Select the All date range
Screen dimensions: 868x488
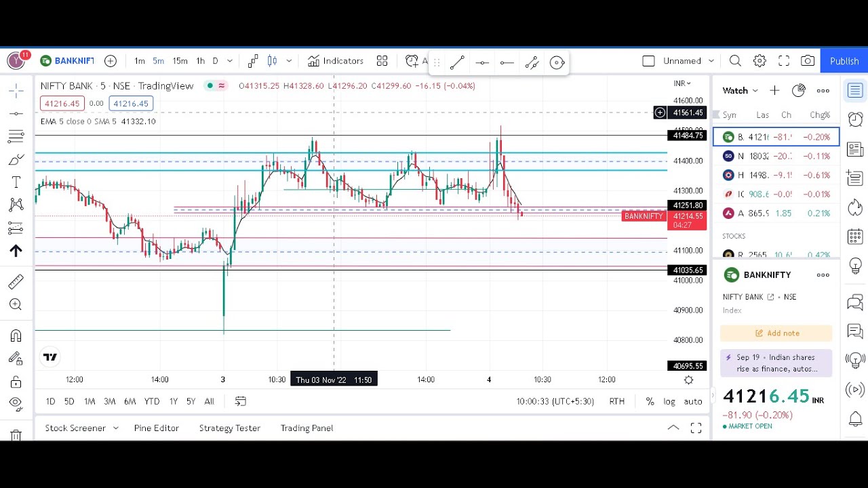tap(209, 401)
